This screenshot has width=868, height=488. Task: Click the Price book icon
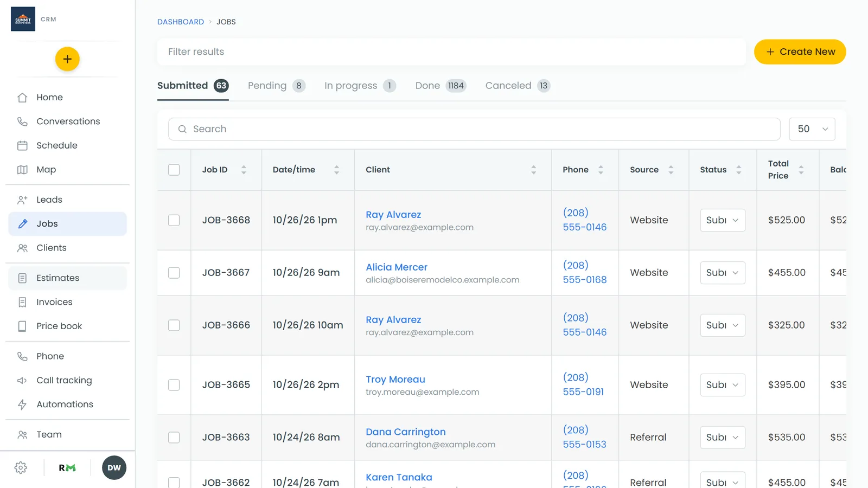coord(22,326)
